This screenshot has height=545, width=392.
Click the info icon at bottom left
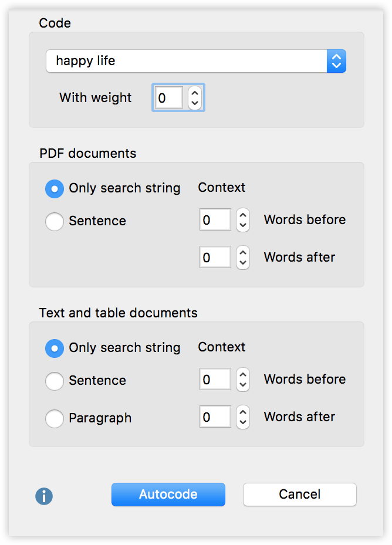tap(44, 496)
